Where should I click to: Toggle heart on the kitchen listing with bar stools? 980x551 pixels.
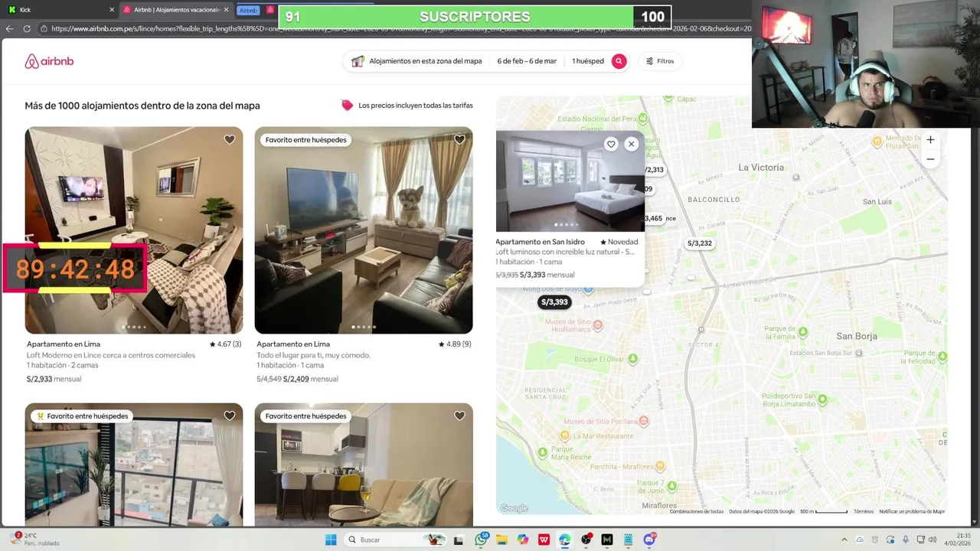click(x=459, y=416)
